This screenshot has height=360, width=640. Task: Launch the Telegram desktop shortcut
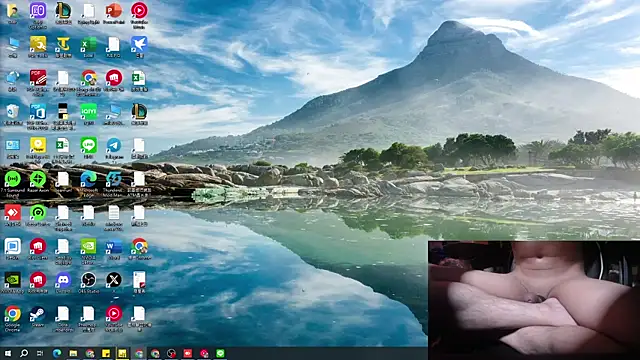tap(114, 149)
